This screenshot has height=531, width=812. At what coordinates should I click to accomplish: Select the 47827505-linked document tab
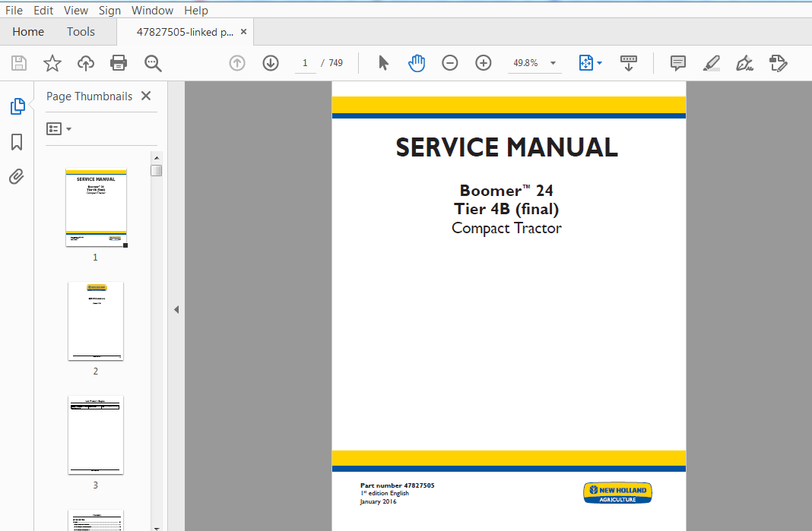[185, 32]
